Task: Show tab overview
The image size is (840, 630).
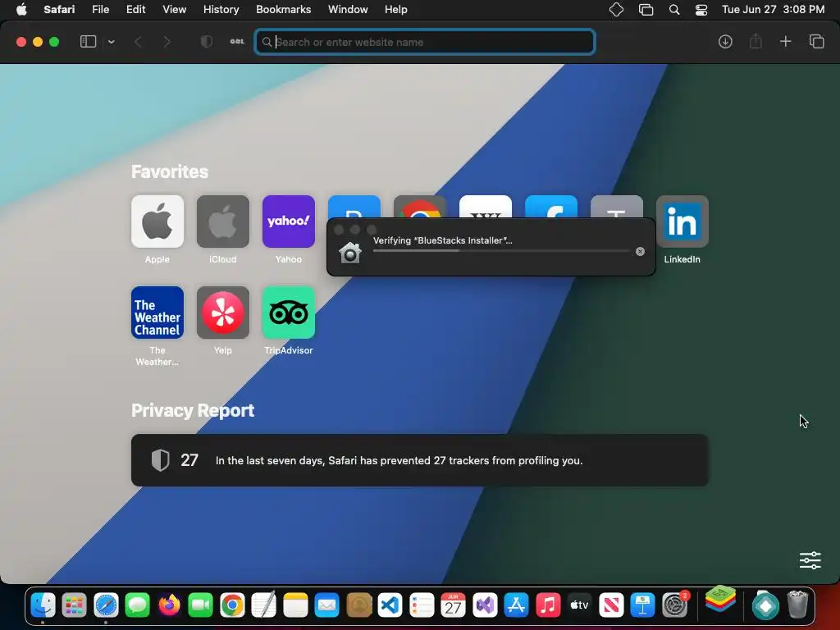Action: [x=816, y=42]
